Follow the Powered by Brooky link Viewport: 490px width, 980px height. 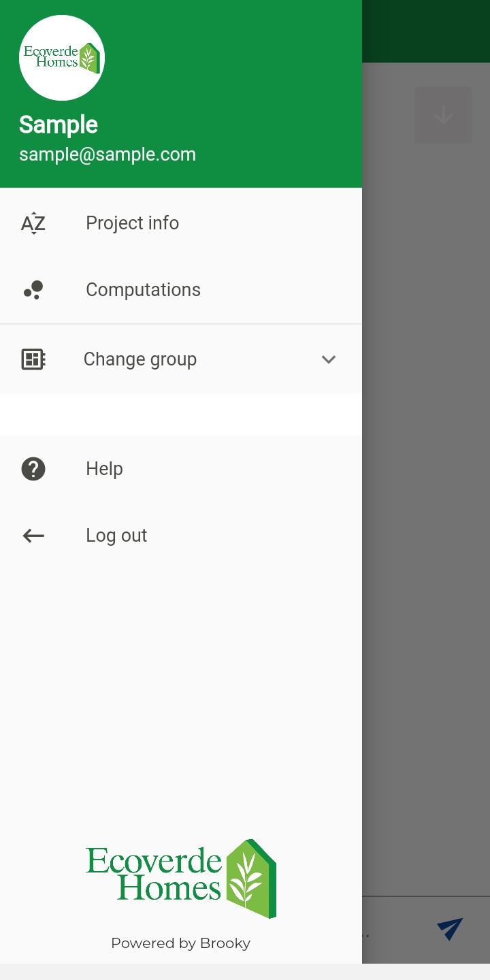(181, 943)
